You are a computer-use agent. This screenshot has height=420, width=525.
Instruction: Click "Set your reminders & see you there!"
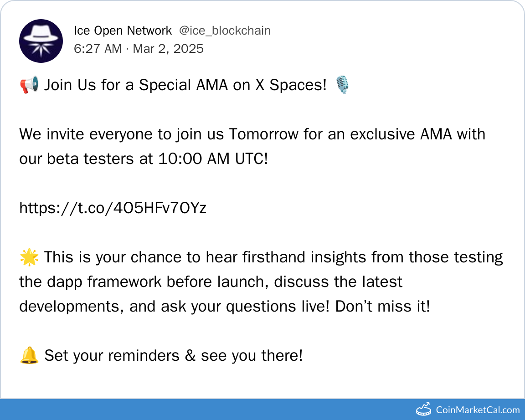tap(173, 356)
